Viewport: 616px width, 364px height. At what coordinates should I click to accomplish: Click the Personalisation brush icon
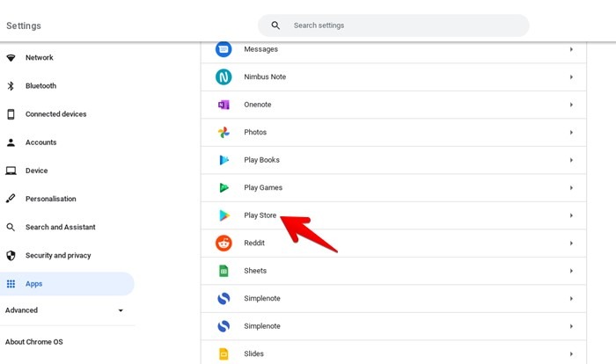point(11,199)
